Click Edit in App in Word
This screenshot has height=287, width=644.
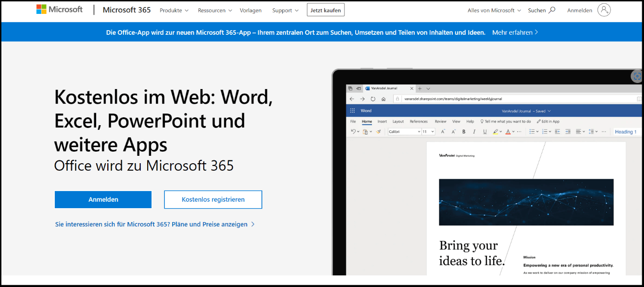coord(548,121)
